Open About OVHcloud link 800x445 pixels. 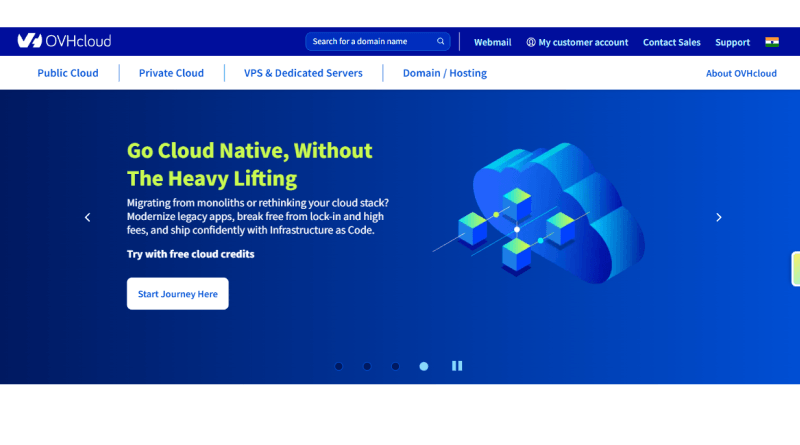tap(741, 73)
